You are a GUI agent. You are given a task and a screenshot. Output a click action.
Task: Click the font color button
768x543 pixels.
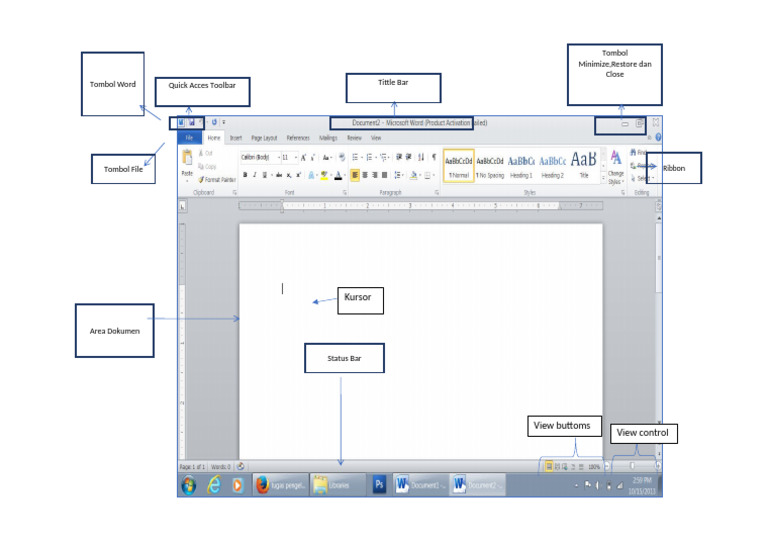(x=338, y=175)
